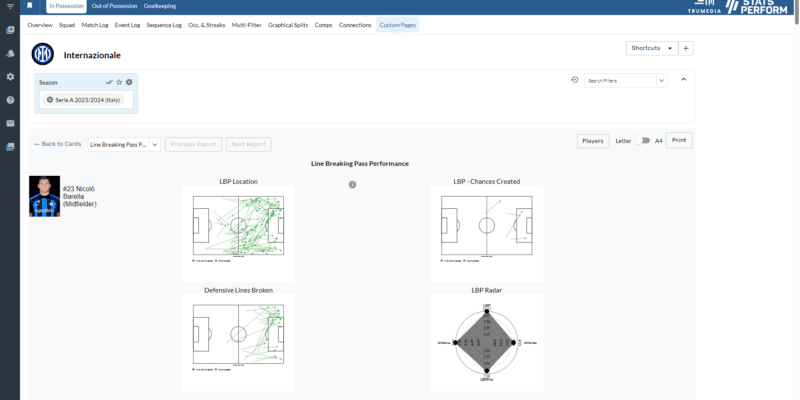Click the star icon in Season filter
Viewport: 800px width, 400px height.
[119, 82]
